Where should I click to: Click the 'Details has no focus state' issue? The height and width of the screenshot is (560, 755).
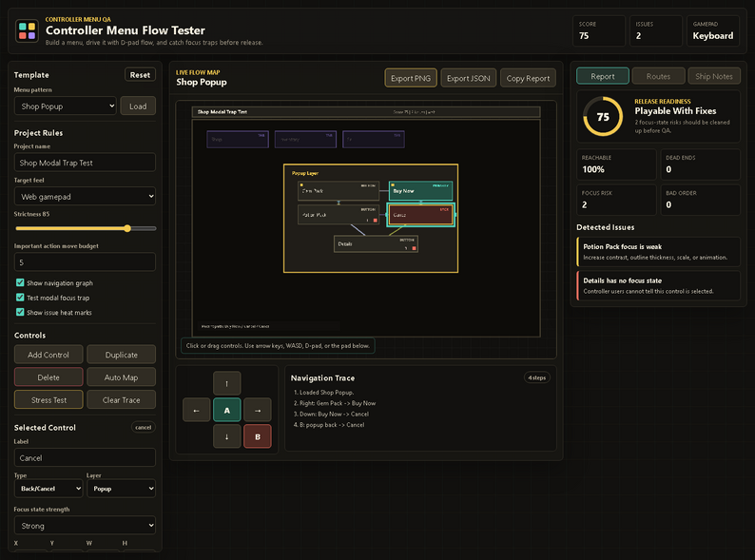pos(658,285)
